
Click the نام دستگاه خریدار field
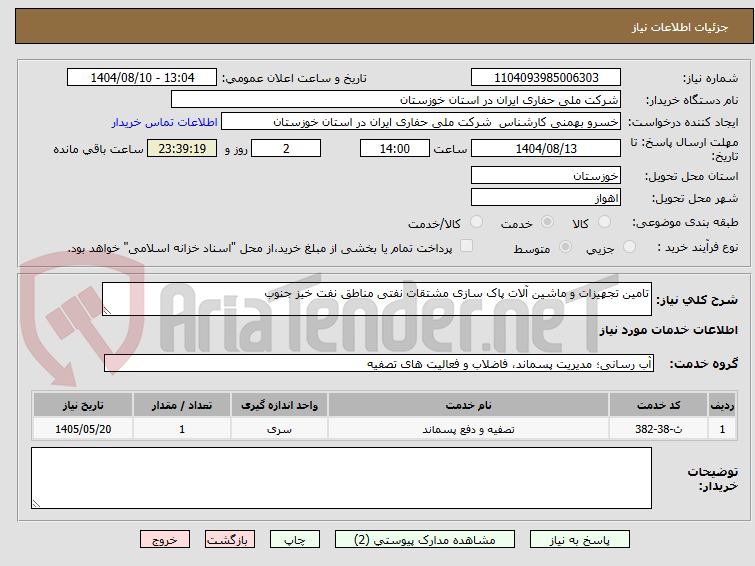[396, 100]
